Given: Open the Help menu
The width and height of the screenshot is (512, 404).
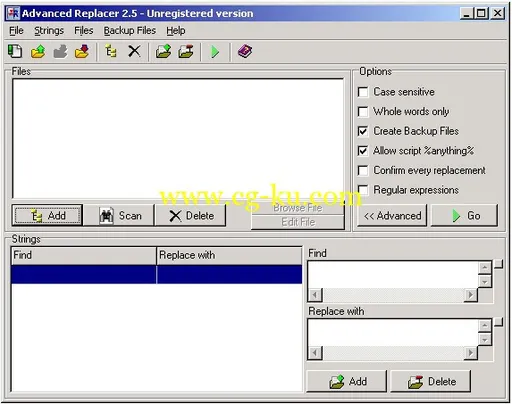Looking at the screenshot, I should (x=176, y=31).
